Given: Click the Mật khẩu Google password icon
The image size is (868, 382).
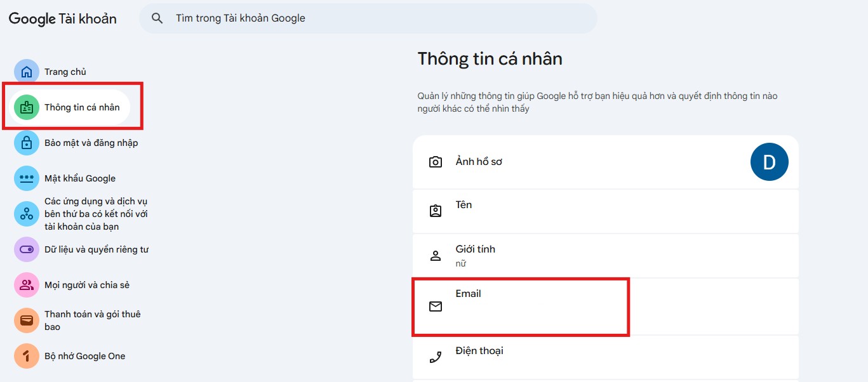Looking at the screenshot, I should 27,178.
